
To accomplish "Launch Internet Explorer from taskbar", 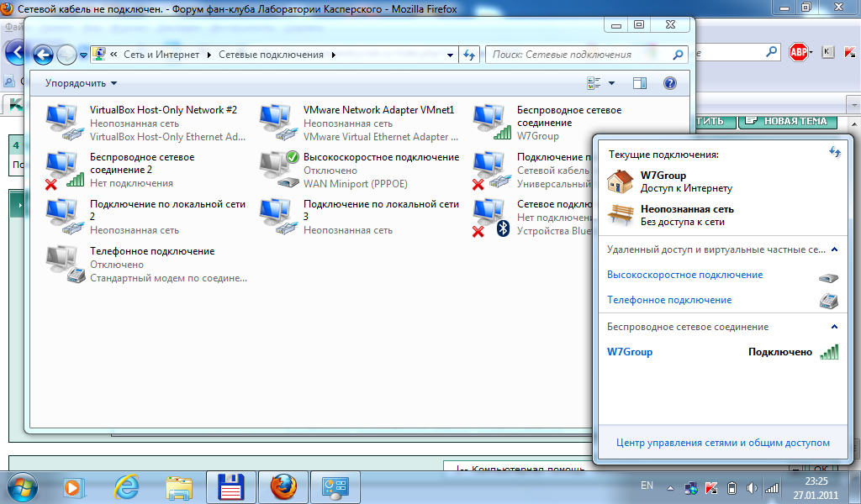I will coord(126,487).
